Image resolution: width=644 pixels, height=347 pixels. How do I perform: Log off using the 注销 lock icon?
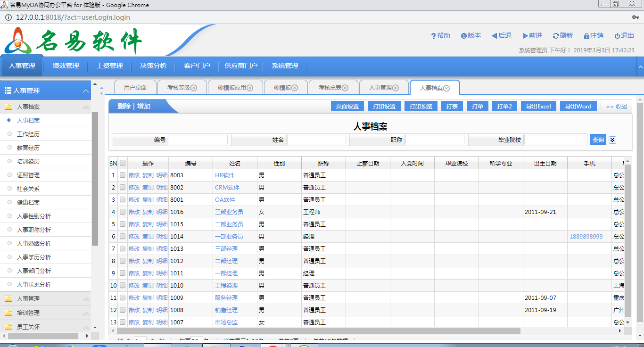click(x=594, y=36)
